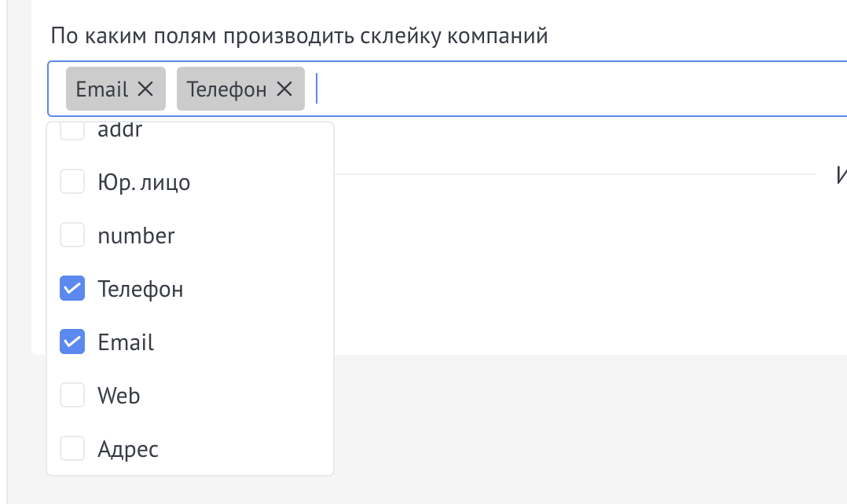847x504 pixels.
Task: Toggle the addr checkbox
Action: coord(72,132)
